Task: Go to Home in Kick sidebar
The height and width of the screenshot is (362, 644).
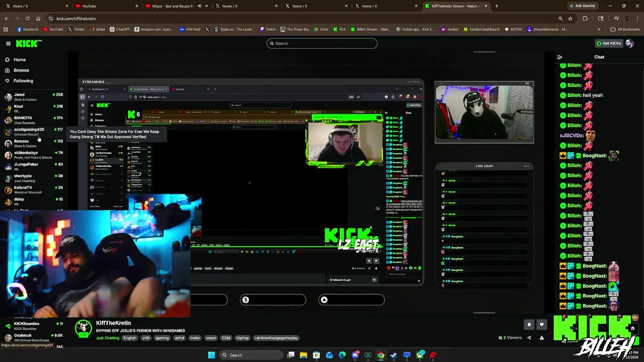Action: tap(20, 59)
